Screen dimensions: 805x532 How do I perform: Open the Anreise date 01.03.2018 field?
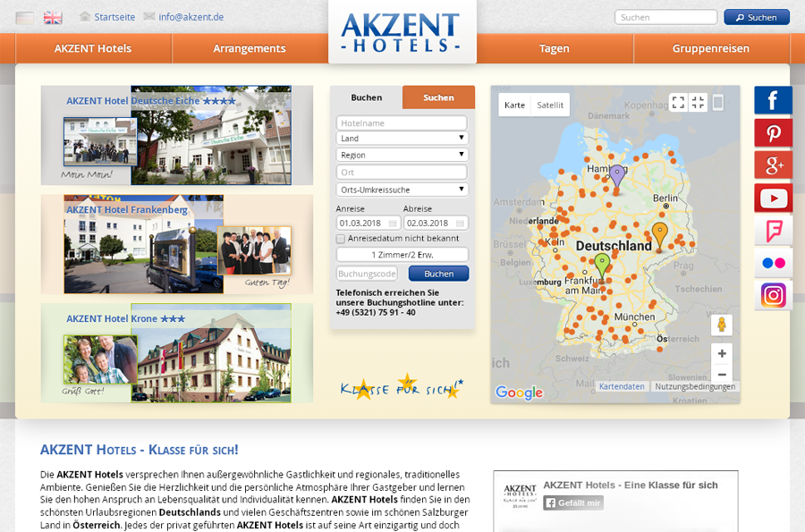369,224
